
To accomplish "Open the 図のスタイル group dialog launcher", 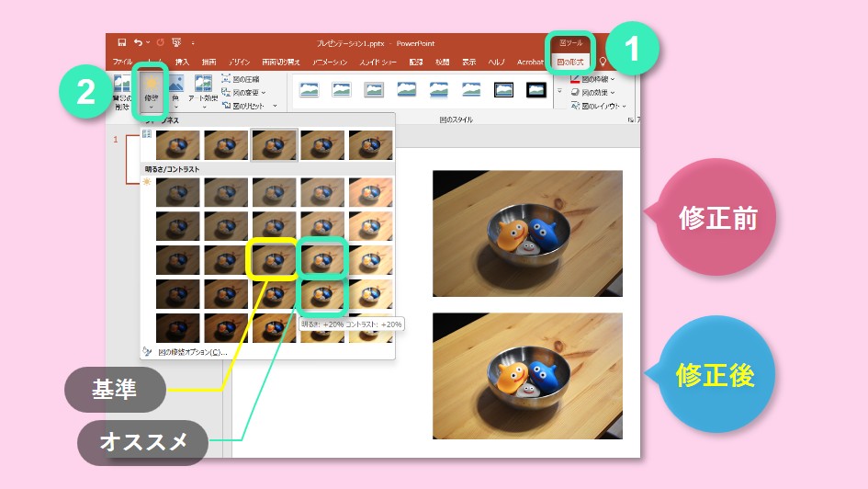I will click(x=630, y=119).
